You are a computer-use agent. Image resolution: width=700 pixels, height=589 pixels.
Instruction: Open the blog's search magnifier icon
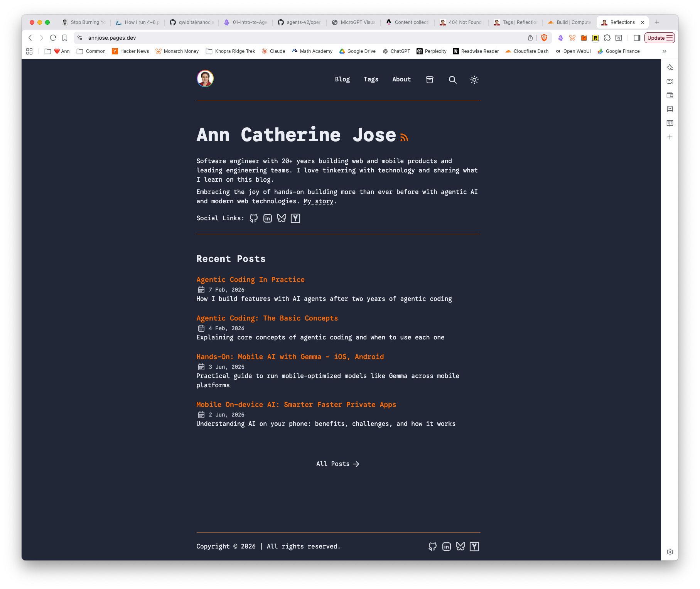point(452,80)
